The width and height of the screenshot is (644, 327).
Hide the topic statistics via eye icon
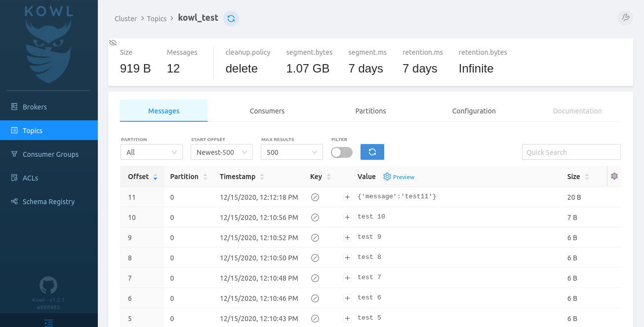point(113,42)
